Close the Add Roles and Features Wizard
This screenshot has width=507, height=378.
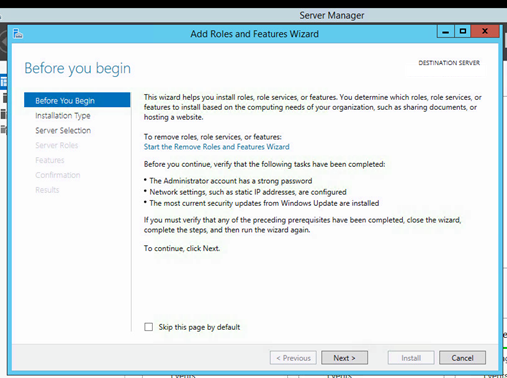click(485, 32)
